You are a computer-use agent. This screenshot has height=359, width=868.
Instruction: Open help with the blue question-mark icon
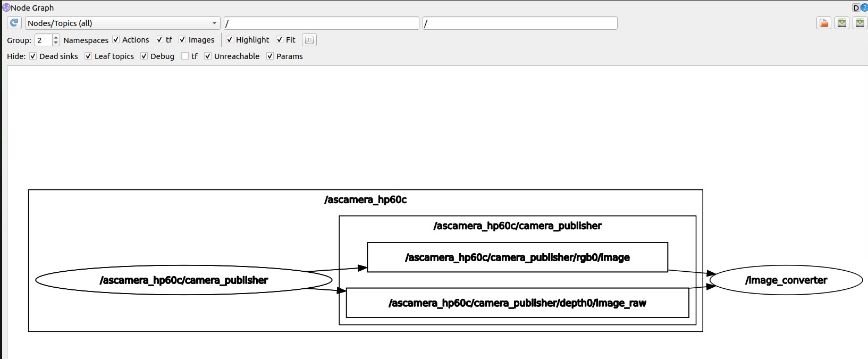864,7
